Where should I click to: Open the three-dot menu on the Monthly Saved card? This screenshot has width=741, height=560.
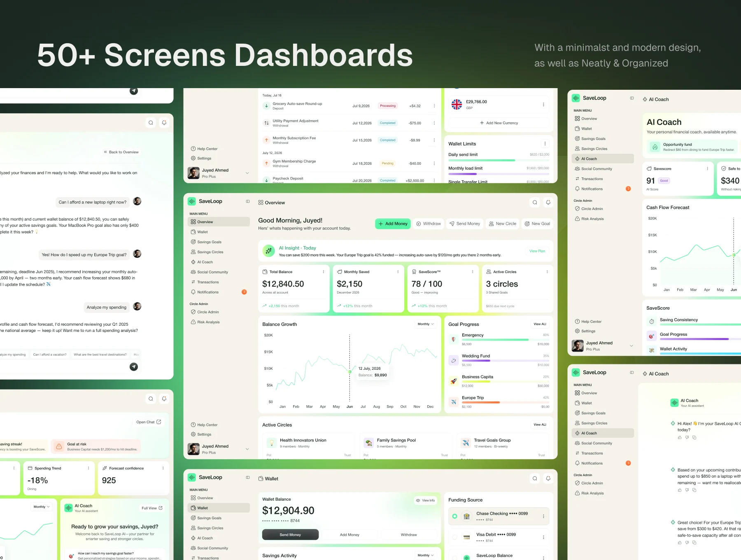coord(398,272)
